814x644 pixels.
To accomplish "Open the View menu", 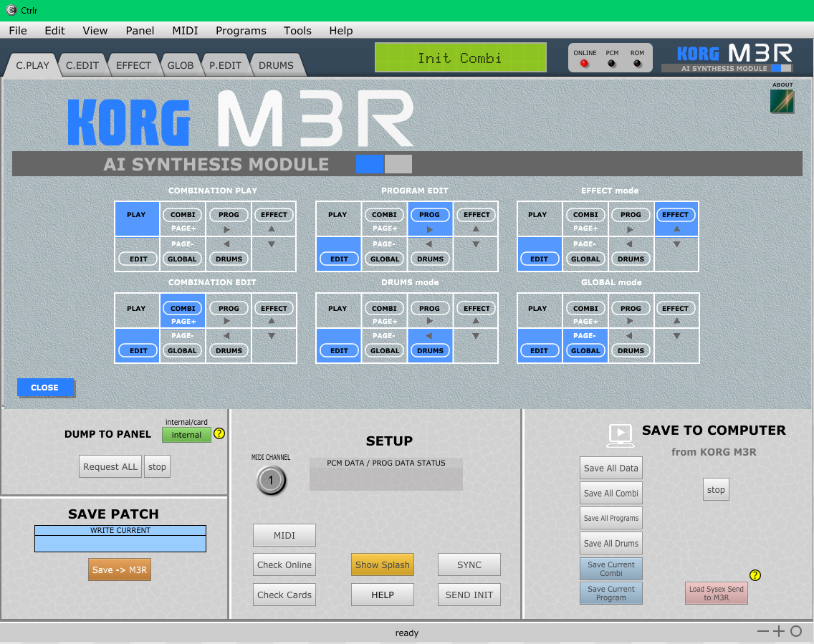I will (x=95, y=31).
